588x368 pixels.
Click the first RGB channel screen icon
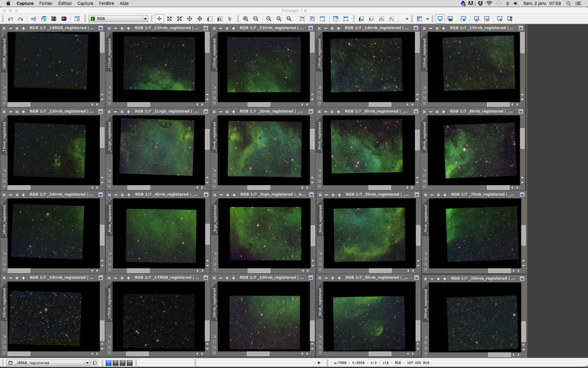click(x=54, y=19)
